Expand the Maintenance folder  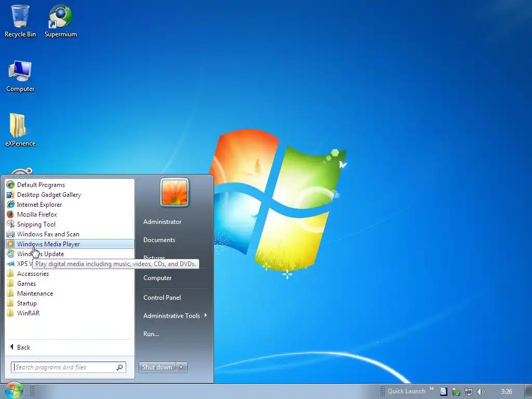coord(70,293)
